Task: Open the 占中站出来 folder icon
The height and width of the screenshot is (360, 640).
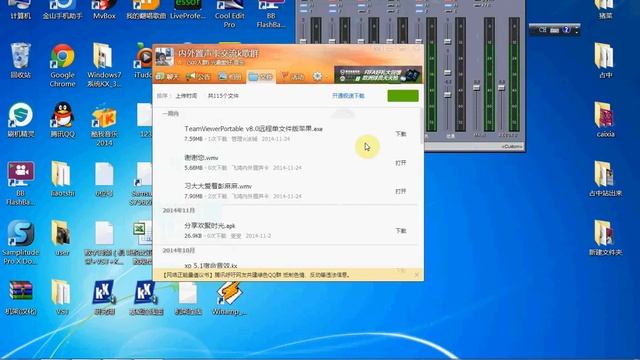Action: (x=605, y=179)
